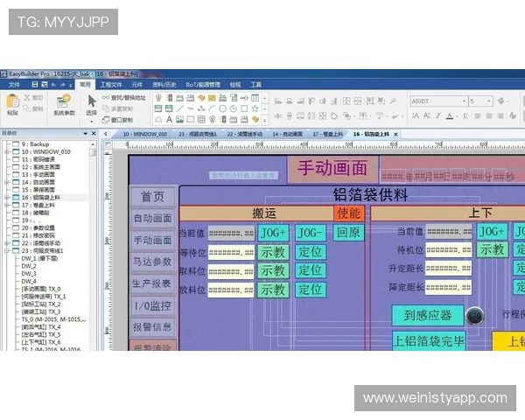Select tree item TX_0 under window 23
Screen dimensions: 525x420
pos(41,289)
